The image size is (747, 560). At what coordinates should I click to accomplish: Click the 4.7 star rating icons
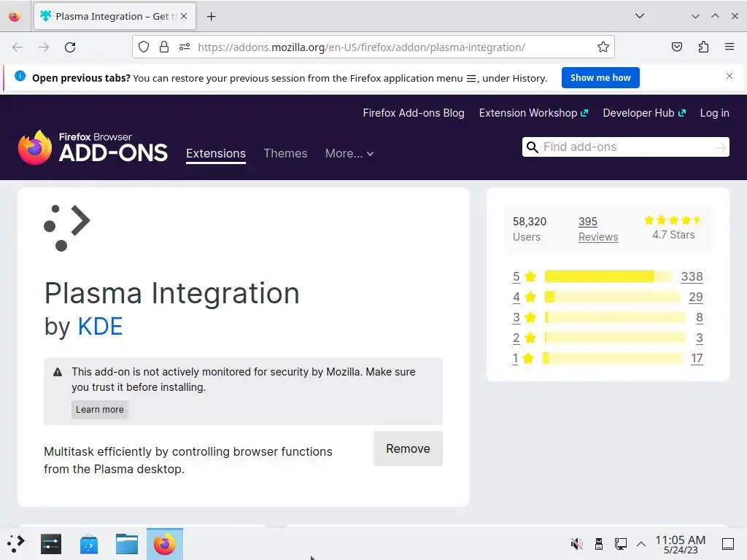[673, 220]
